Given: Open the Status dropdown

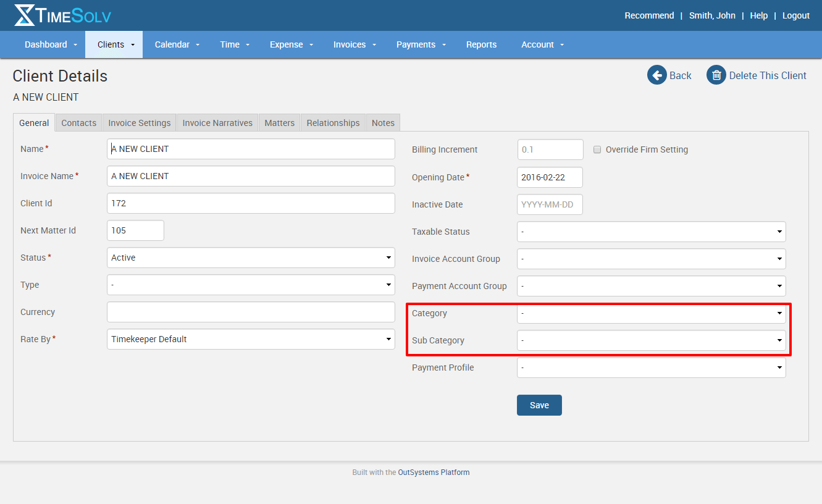Looking at the screenshot, I should 251,258.
